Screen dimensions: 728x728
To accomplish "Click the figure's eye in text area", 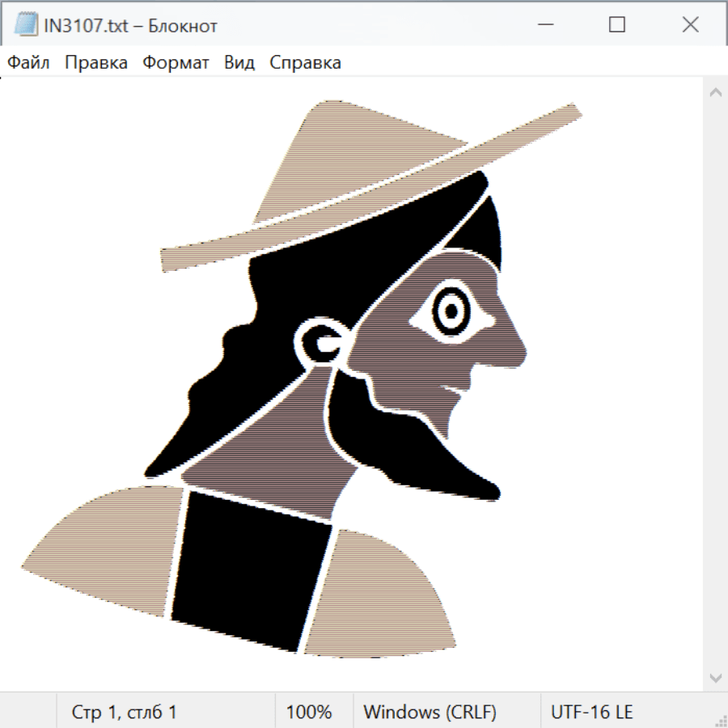I will tap(451, 311).
